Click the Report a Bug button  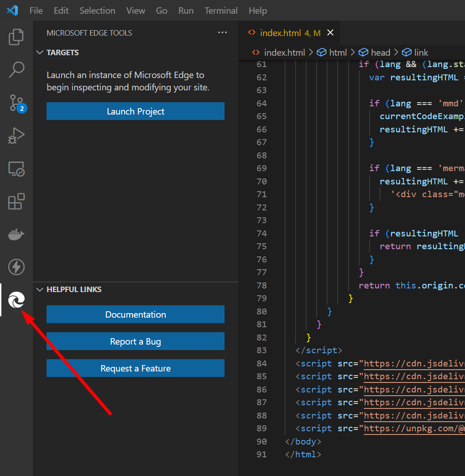point(136,341)
